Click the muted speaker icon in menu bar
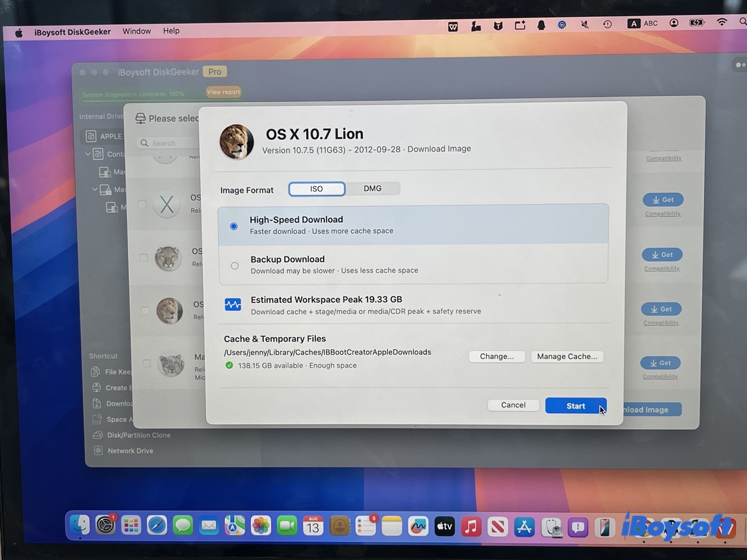 [x=585, y=24]
